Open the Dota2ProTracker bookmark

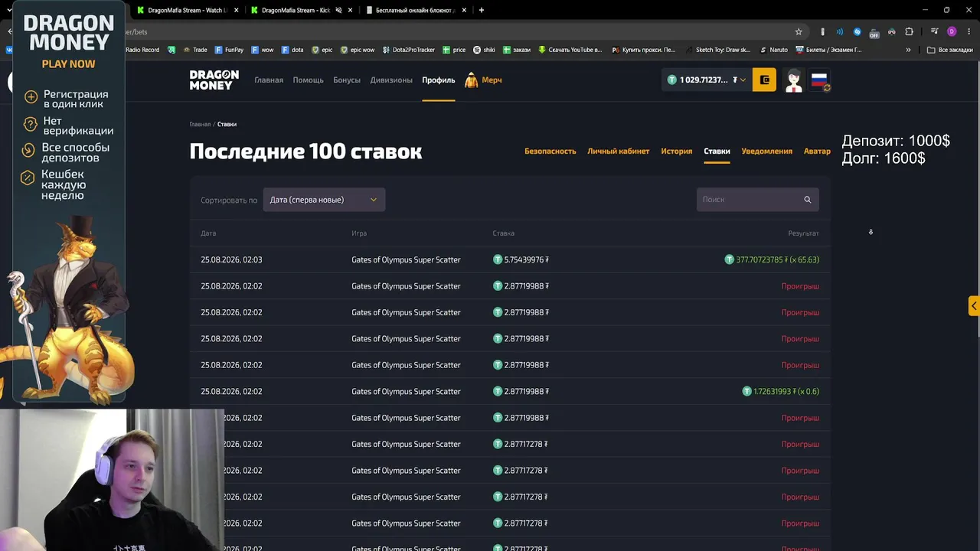tap(408, 50)
